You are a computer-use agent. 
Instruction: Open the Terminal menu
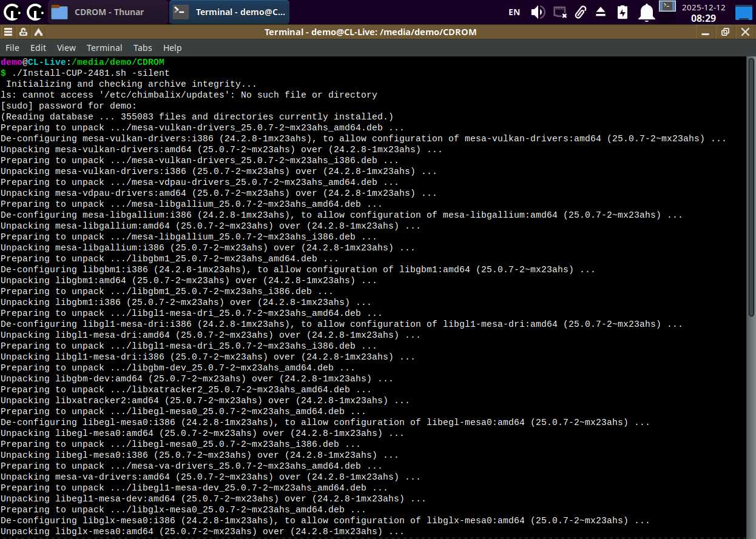104,48
